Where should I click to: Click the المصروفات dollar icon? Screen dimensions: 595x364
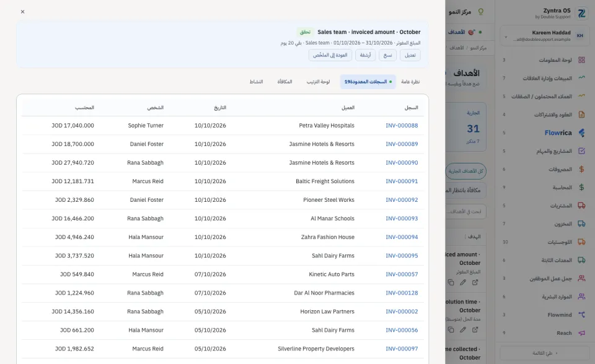(581, 169)
